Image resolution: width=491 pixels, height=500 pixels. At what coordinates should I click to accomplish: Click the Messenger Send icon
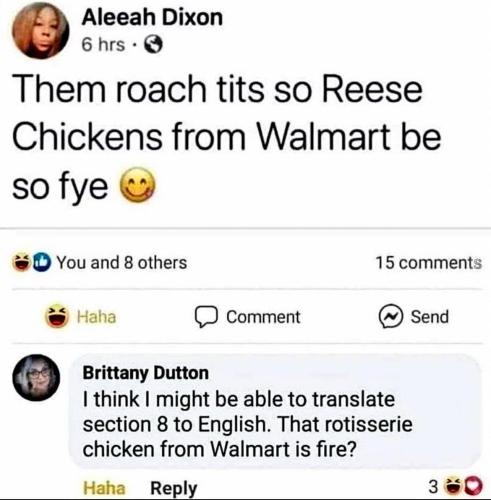pyautogui.click(x=391, y=316)
